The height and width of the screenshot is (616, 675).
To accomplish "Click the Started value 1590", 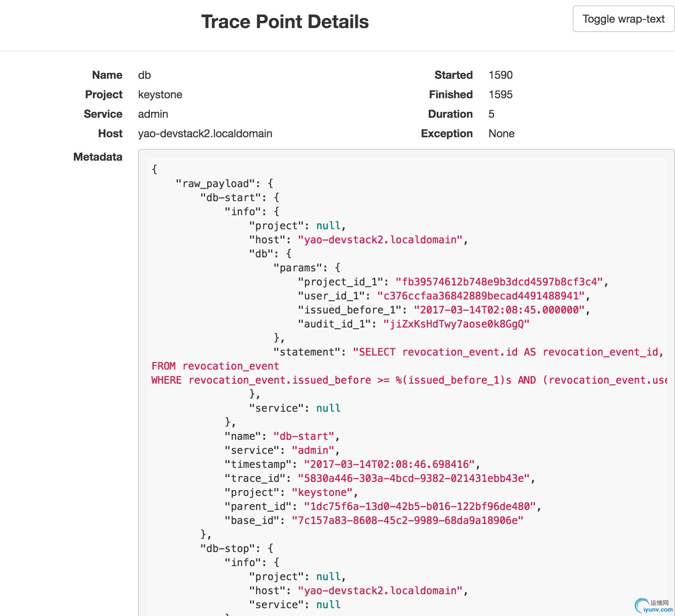I will coord(501,75).
